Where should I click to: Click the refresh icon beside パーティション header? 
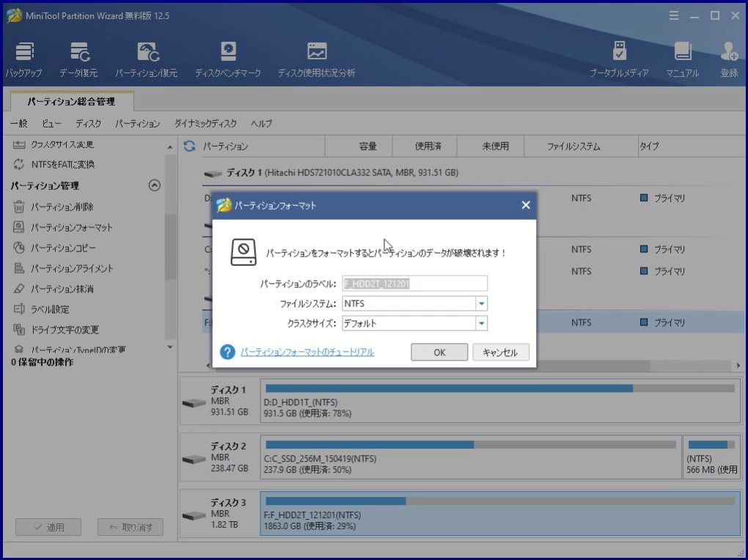click(x=189, y=146)
